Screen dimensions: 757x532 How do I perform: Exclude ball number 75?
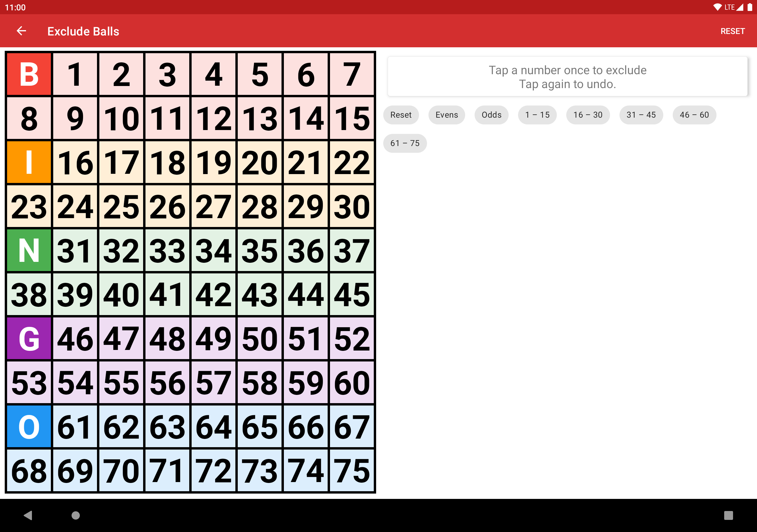(x=352, y=470)
